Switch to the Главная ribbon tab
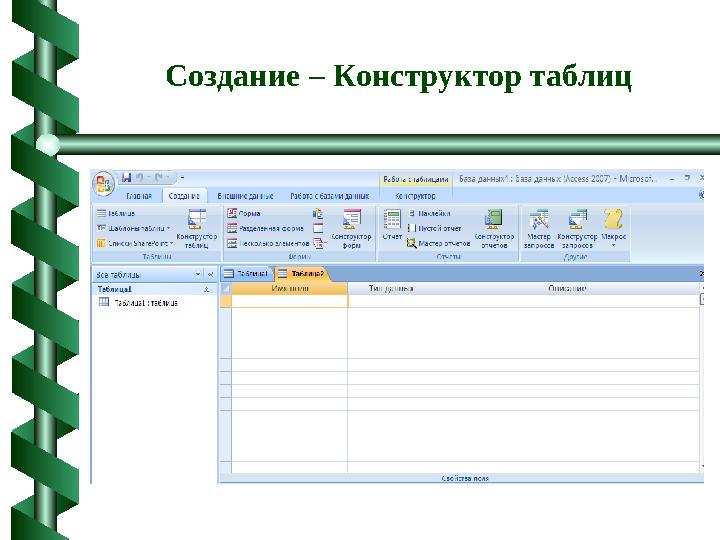 pyautogui.click(x=139, y=196)
